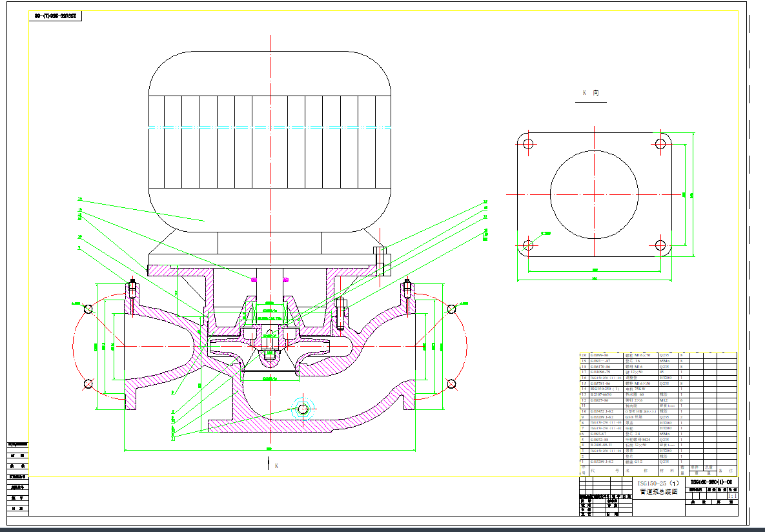Image resolution: width=765 pixels, height=532 pixels.
Task: Click the top-left bolt hole in K view
Action: (528, 143)
